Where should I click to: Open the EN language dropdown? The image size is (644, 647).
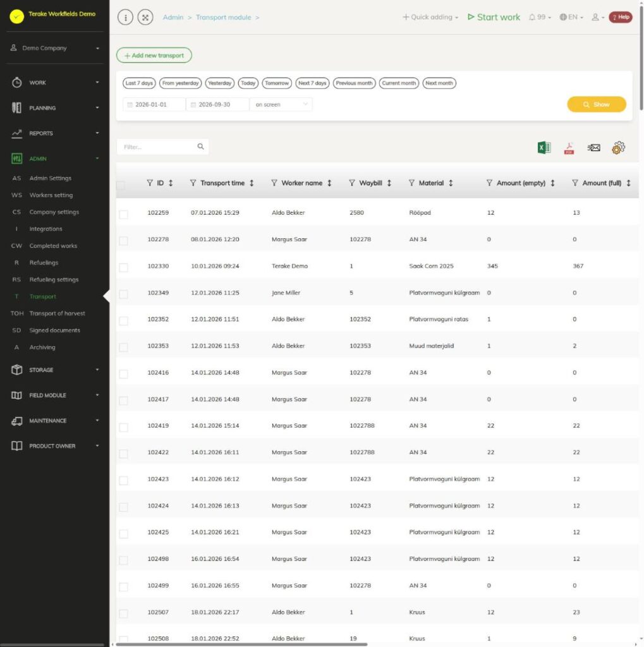pos(571,17)
